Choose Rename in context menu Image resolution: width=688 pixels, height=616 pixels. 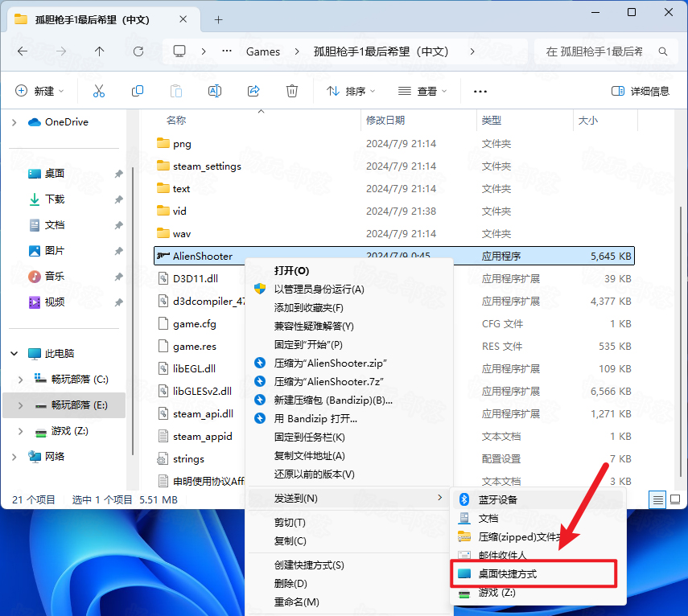coord(349,602)
